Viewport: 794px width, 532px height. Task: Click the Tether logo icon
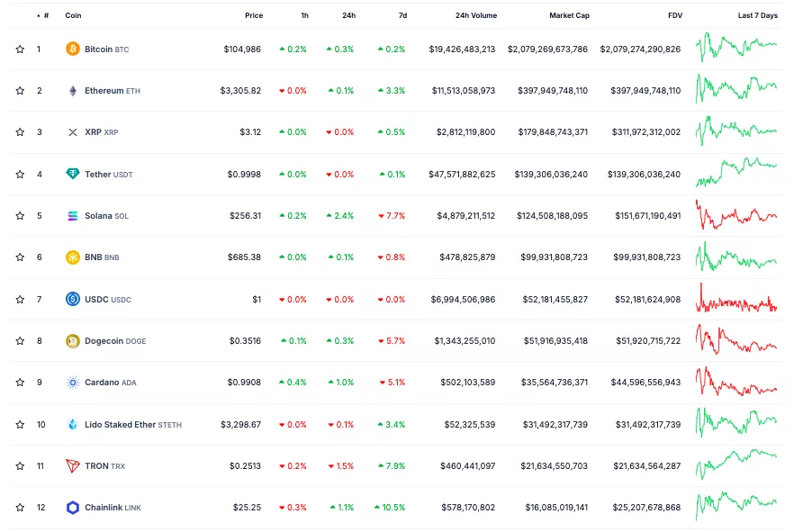[x=73, y=174]
